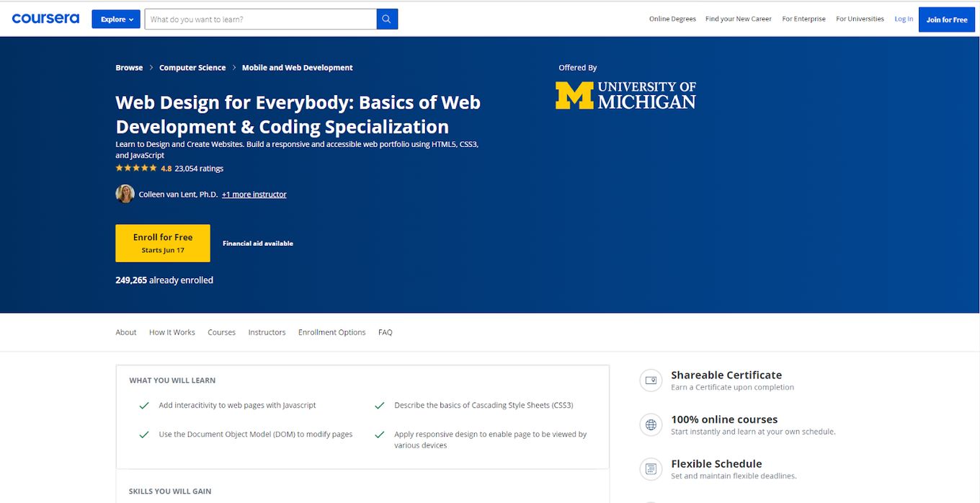980x503 pixels.
Task: Click checkmark beside Apply responsive design
Action: click(x=380, y=435)
